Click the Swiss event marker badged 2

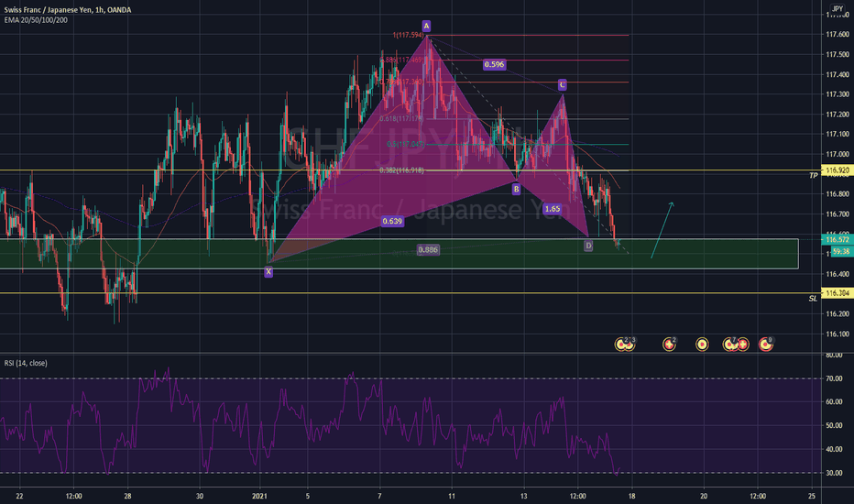[670, 345]
